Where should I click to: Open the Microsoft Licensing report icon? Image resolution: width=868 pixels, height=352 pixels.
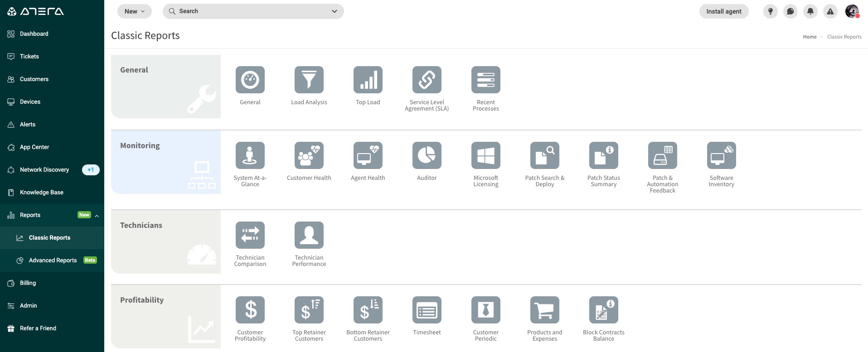(485, 155)
